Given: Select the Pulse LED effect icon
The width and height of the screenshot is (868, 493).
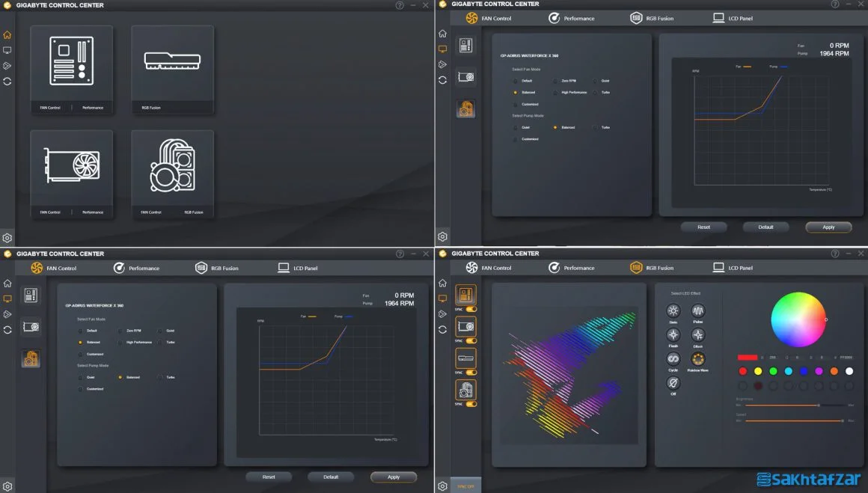Looking at the screenshot, I should [x=698, y=311].
